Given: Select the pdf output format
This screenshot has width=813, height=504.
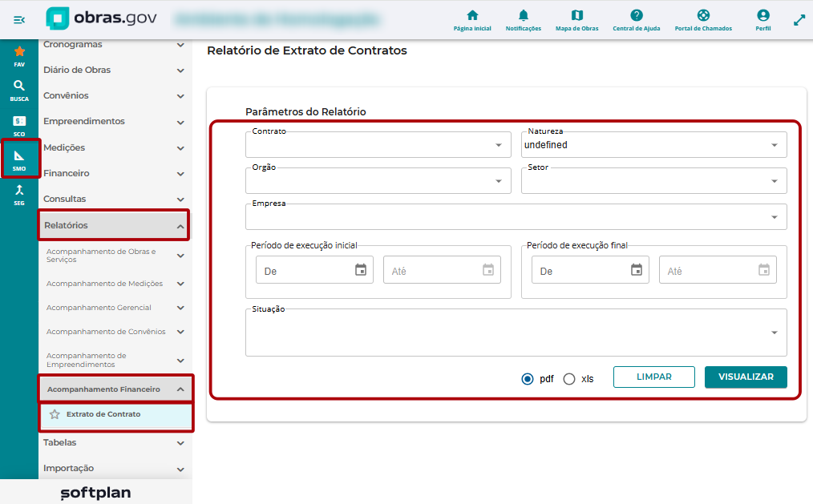Looking at the screenshot, I should (x=528, y=379).
